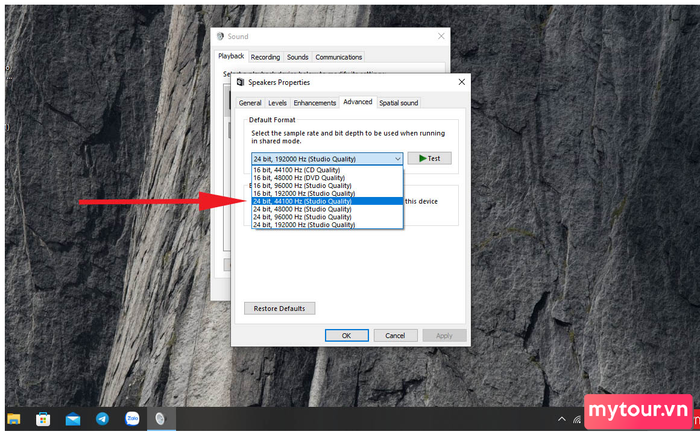Click the Sound control panel taskbar icon
Image resolution: width=700 pixels, height=438 pixels.
coord(161,418)
